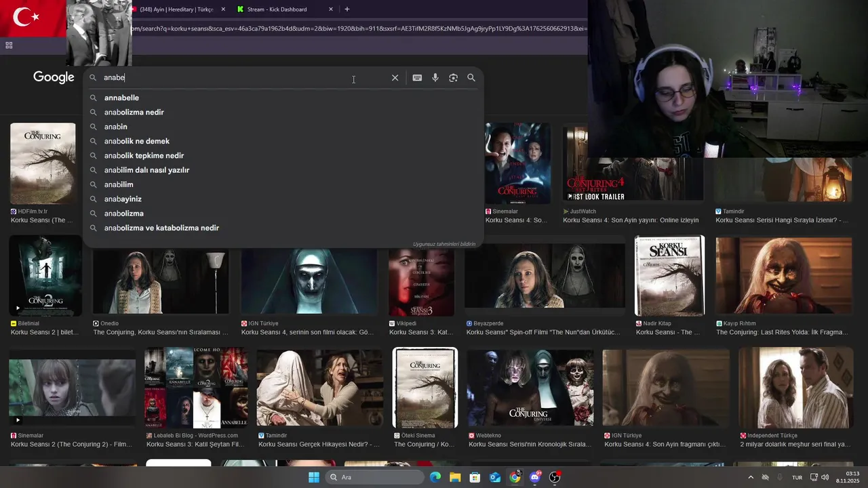Open the Vikipedi Korku Seansı 3 poster

pos(421,282)
